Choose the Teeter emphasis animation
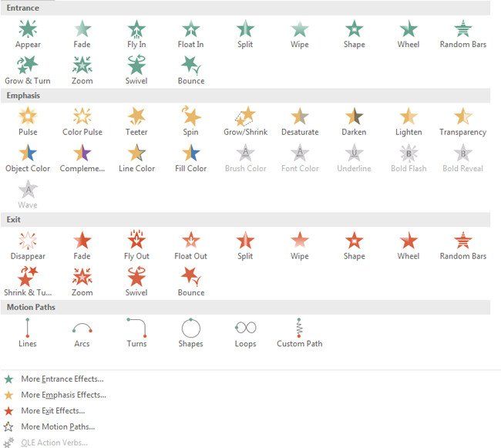Viewport: 501px width, 448px height. coord(136,121)
